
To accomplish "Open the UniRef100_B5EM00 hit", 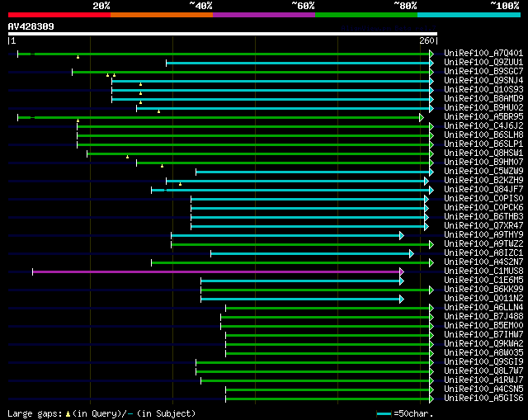I will coord(483,326).
